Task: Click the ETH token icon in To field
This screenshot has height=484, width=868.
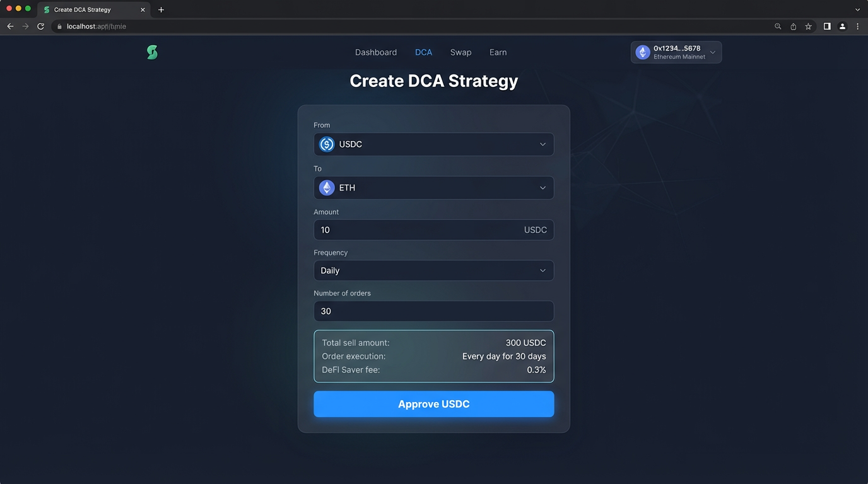Action: click(x=326, y=187)
